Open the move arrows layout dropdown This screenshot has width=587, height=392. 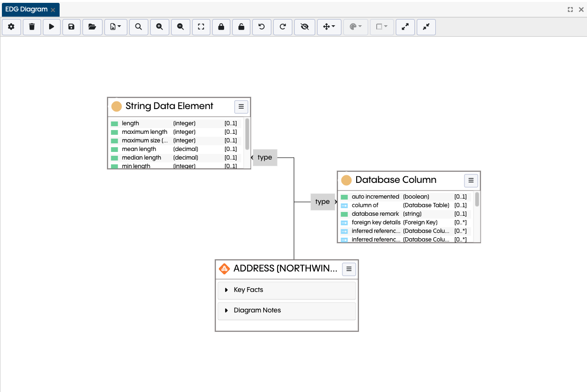pyautogui.click(x=330, y=27)
